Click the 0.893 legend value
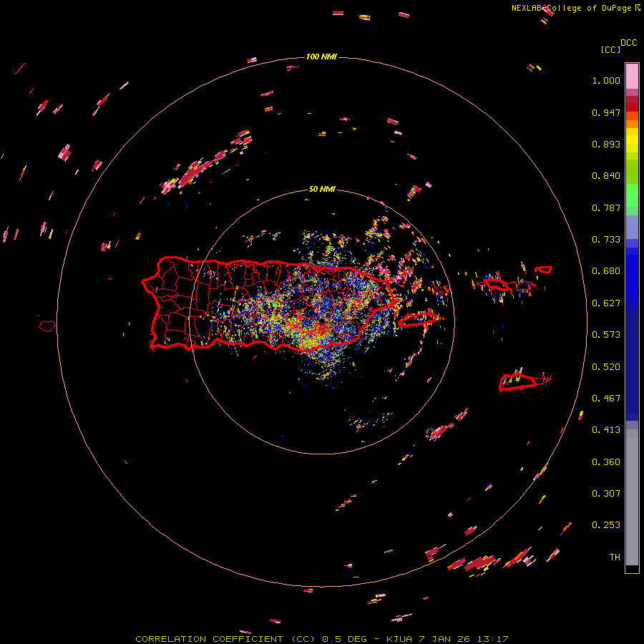The width and height of the screenshot is (644, 644). 606,144
